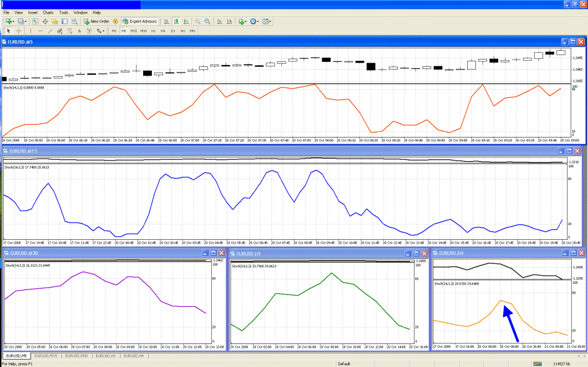Select the trendline drawing tool
The width and height of the screenshot is (588, 367).
50,31
